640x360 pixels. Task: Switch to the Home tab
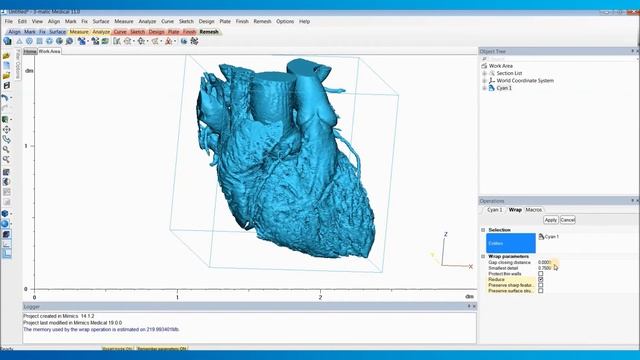(30, 51)
